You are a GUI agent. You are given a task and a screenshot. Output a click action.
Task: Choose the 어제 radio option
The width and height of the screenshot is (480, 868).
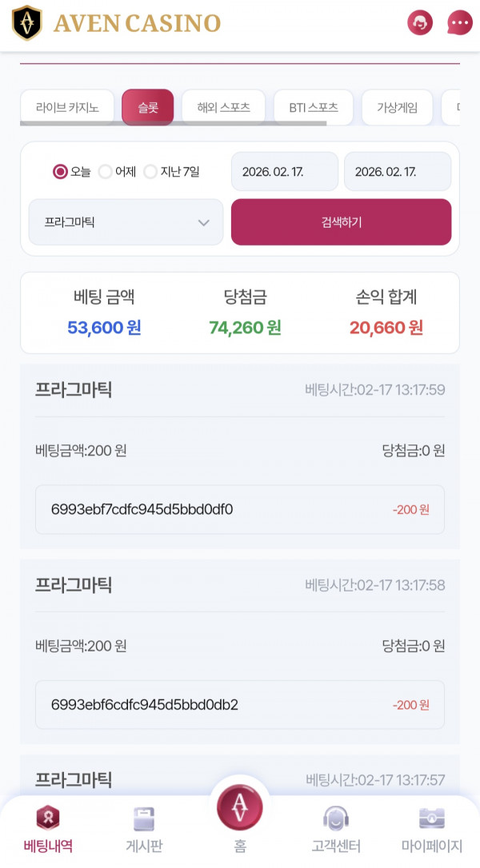coord(103,172)
